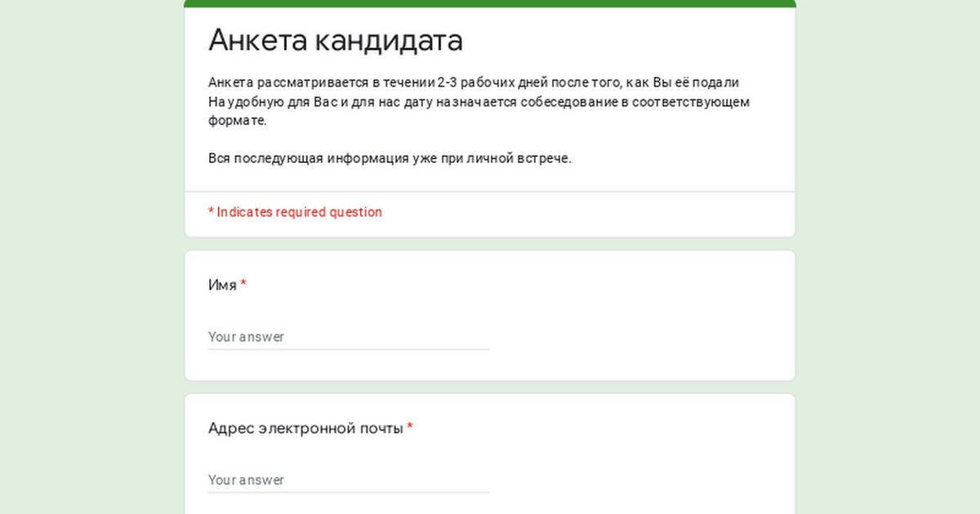The width and height of the screenshot is (980, 514).
Task: Click the form title Анкета кандидата
Action: pyautogui.click(x=335, y=39)
